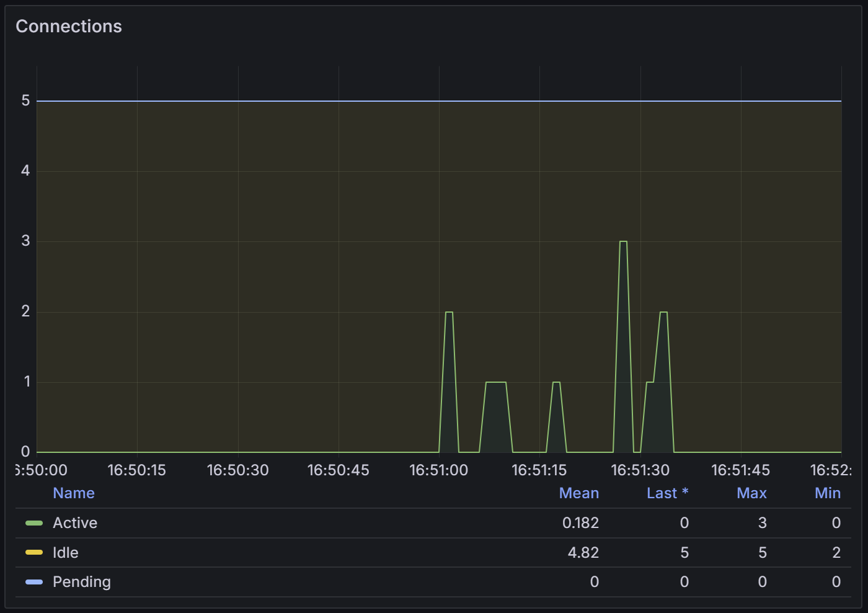Click the 16:50:45 time axis label

(x=339, y=470)
